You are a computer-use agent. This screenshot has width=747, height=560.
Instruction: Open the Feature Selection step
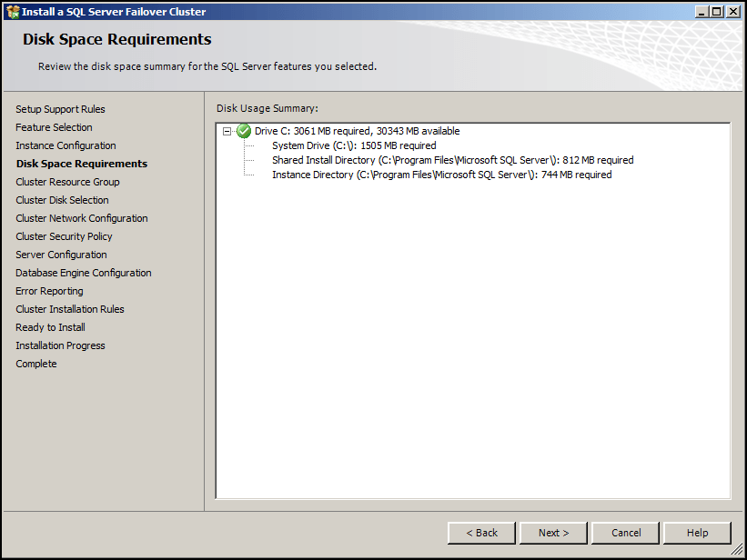[54, 127]
